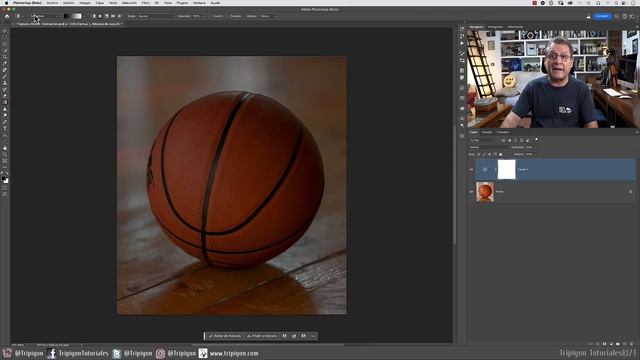This screenshot has width=640, height=360.
Task: Select the Crop tool
Action: pos(5,57)
